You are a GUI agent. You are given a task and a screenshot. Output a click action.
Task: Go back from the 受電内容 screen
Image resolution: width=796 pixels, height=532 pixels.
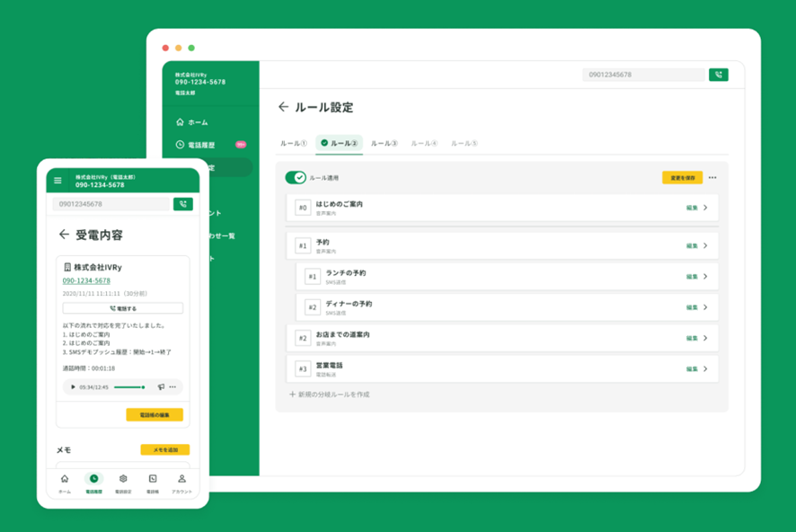pos(63,235)
